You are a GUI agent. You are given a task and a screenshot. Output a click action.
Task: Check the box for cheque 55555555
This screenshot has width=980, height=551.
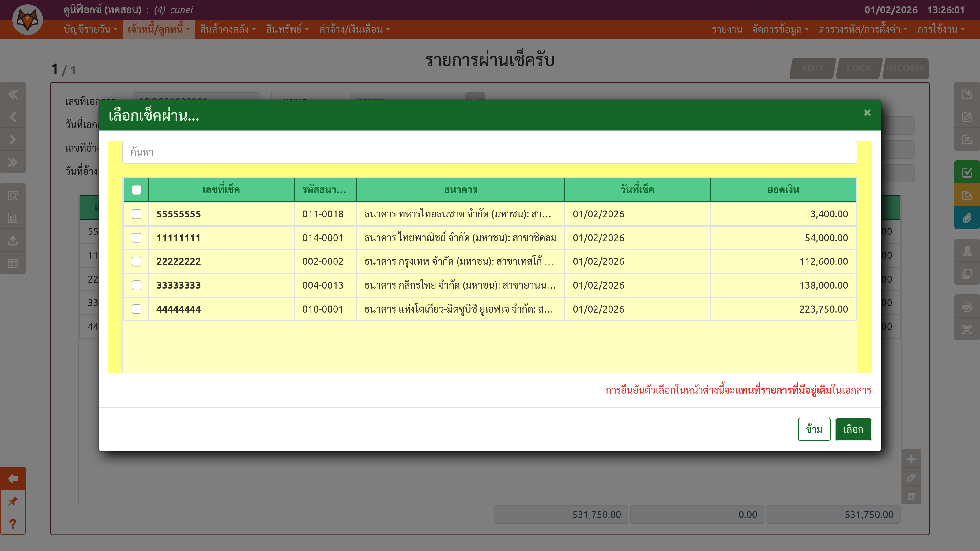[x=137, y=214]
